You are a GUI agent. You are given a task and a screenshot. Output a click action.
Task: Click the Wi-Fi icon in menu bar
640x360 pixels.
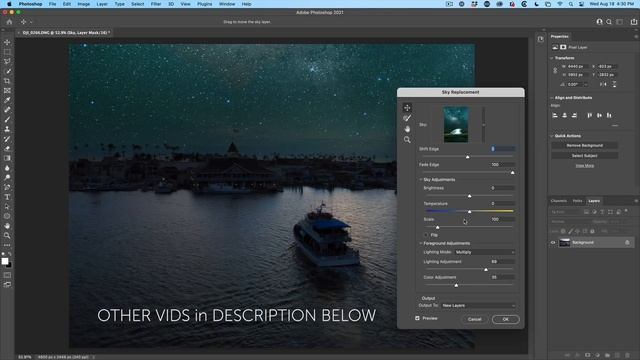tap(560, 4)
